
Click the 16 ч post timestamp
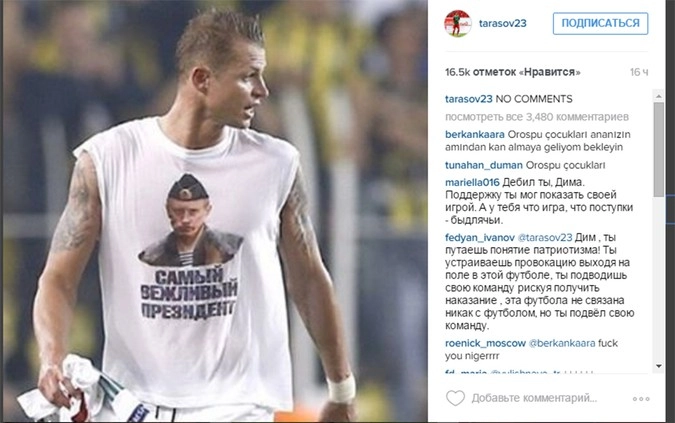(x=639, y=72)
